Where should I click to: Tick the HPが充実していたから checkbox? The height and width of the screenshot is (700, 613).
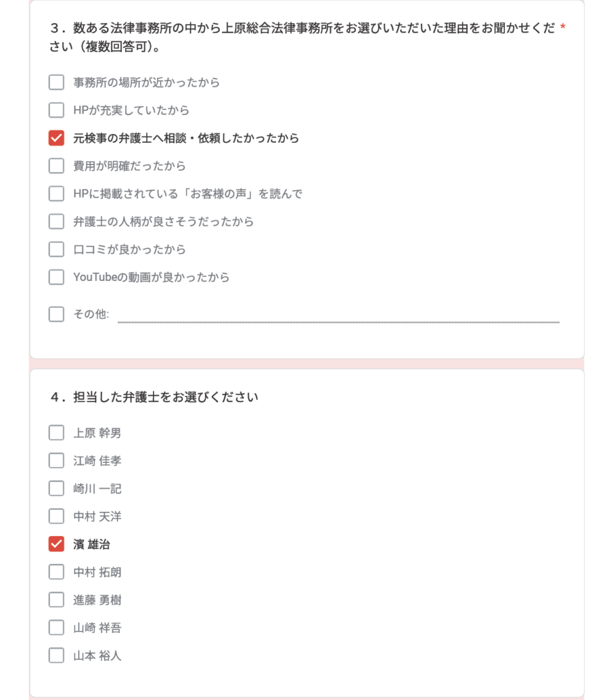click(x=56, y=110)
